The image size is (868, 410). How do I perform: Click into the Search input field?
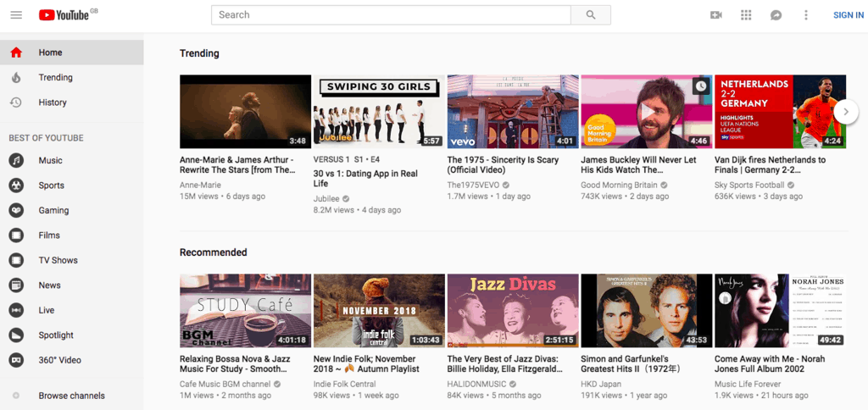(x=391, y=15)
